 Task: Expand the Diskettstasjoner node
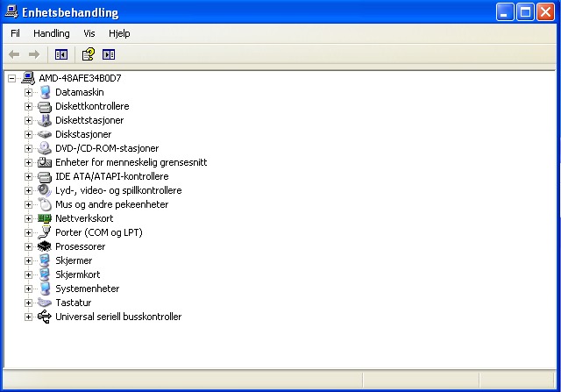(x=28, y=120)
